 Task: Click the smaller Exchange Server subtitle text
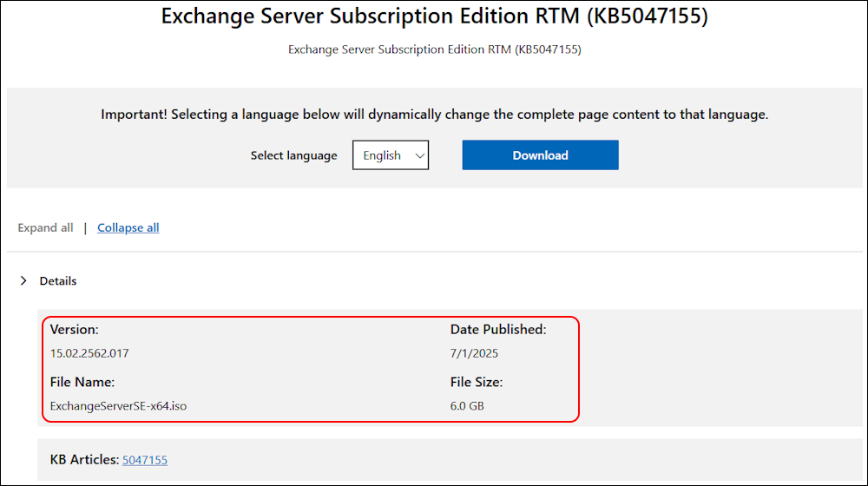pos(435,49)
